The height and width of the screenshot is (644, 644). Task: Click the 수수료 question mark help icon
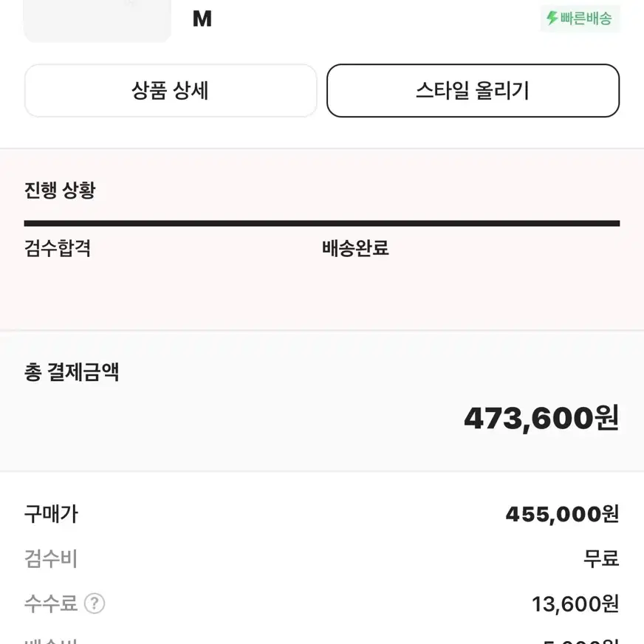coord(95,603)
